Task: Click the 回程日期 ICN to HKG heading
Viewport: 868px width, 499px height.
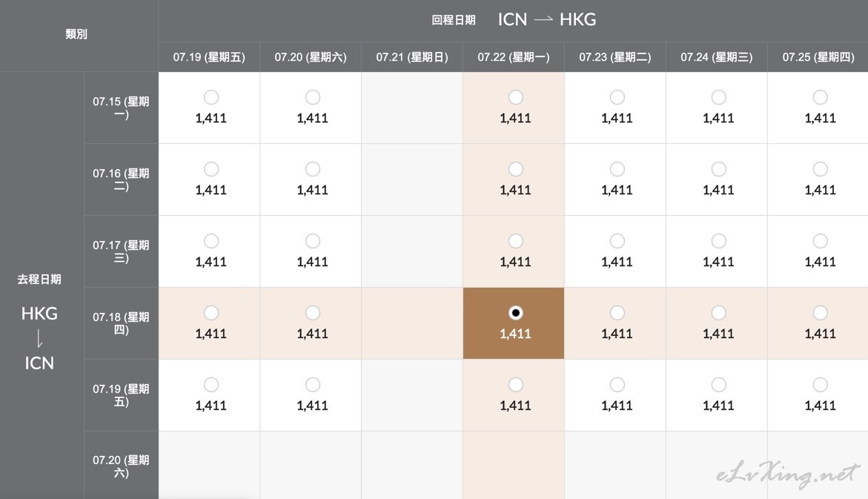Action: coord(513,20)
